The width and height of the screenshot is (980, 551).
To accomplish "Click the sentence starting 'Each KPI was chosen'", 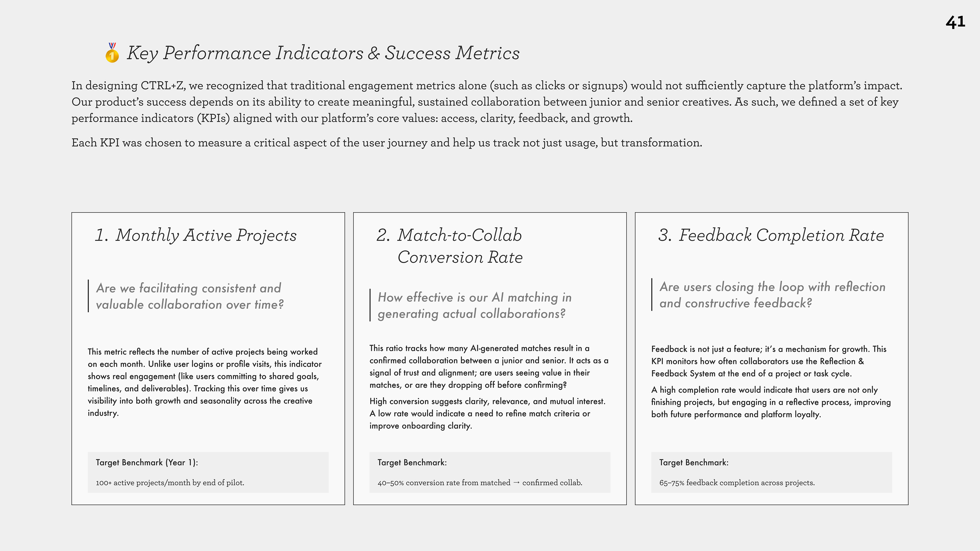I will (387, 143).
